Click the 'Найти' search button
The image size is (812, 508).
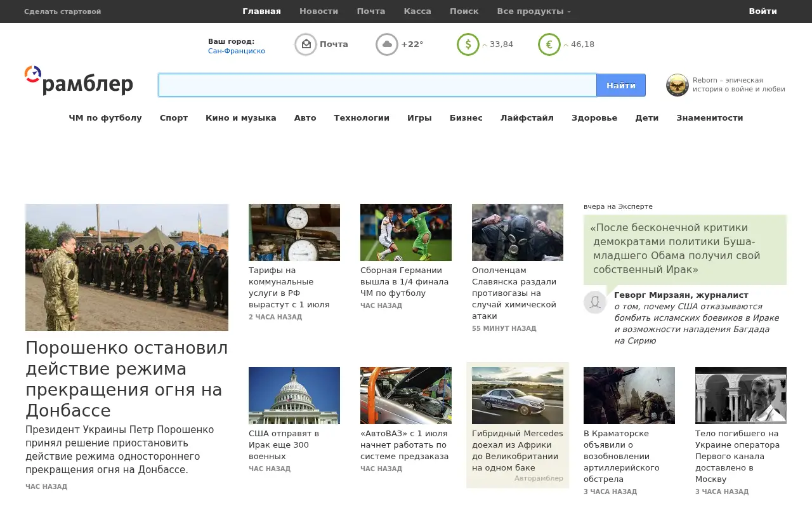621,85
